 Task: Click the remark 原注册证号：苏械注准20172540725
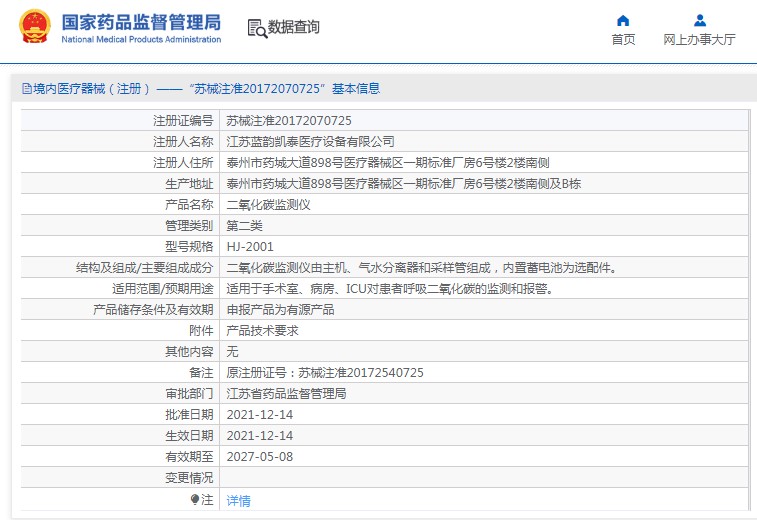click(x=325, y=373)
